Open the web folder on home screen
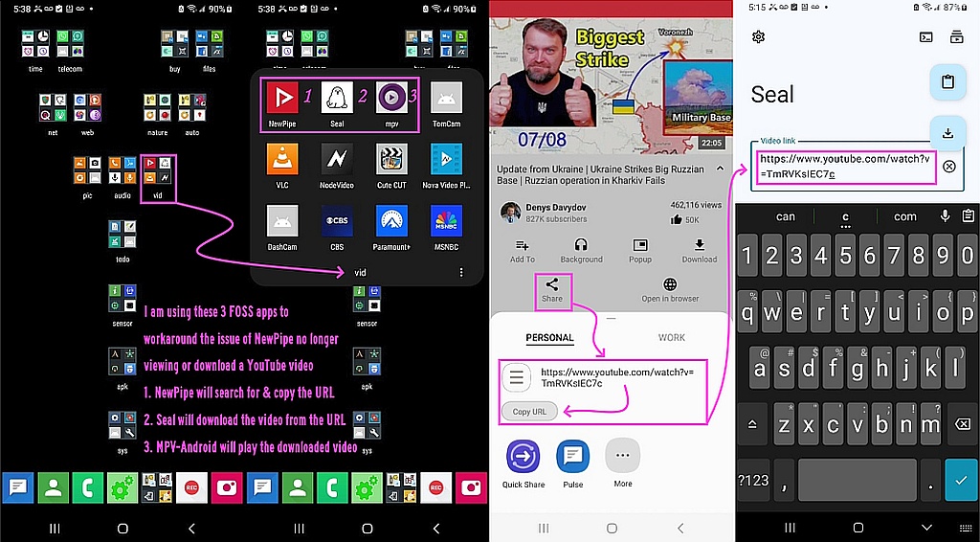Viewport: 980px width, 542px height. coord(87,107)
